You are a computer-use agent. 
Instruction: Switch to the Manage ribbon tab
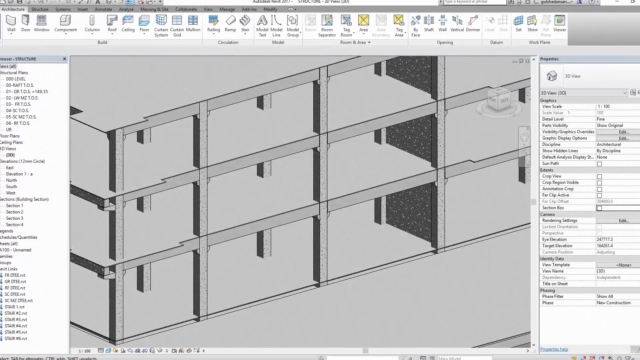(227, 9)
